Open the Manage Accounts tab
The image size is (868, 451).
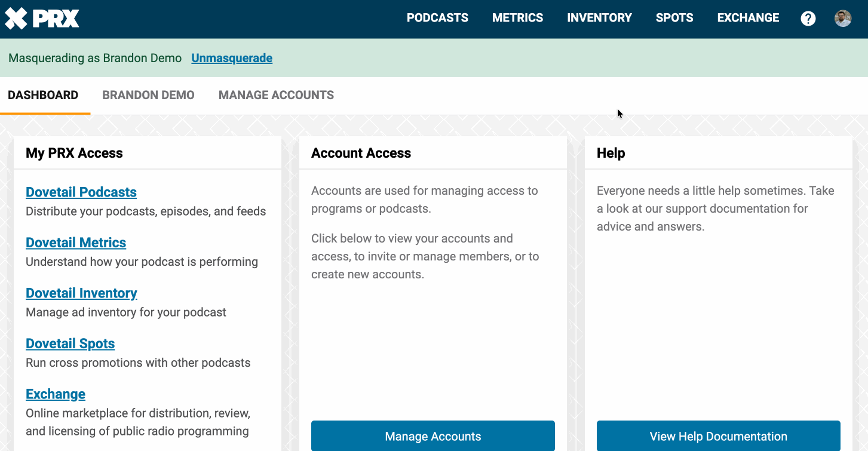[276, 95]
